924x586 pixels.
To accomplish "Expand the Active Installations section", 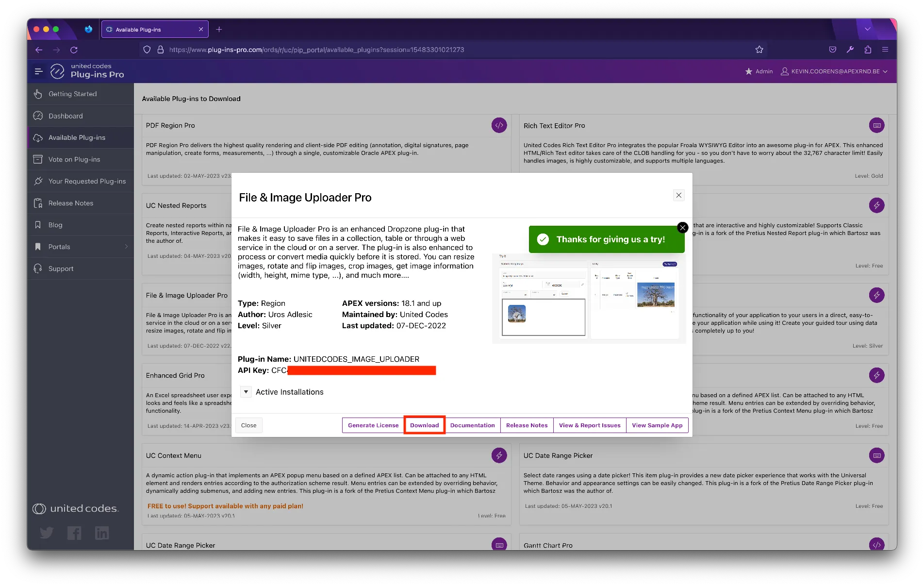I will [246, 392].
